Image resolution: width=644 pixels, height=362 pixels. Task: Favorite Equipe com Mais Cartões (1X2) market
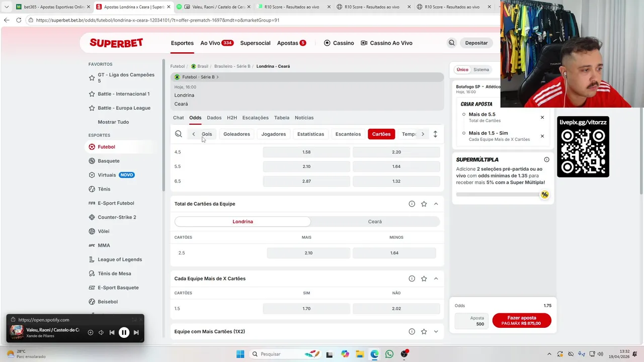(x=424, y=331)
